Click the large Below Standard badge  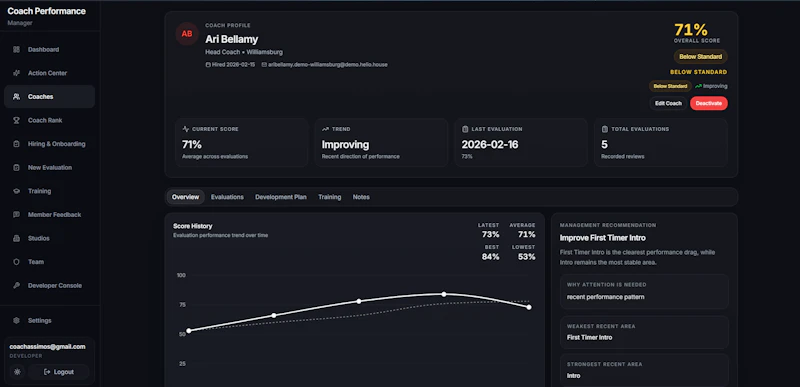[x=701, y=57]
